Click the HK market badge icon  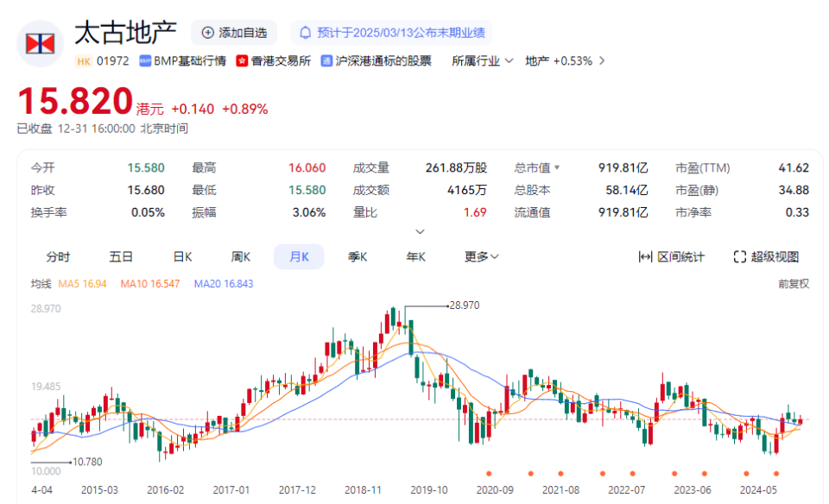[84, 61]
